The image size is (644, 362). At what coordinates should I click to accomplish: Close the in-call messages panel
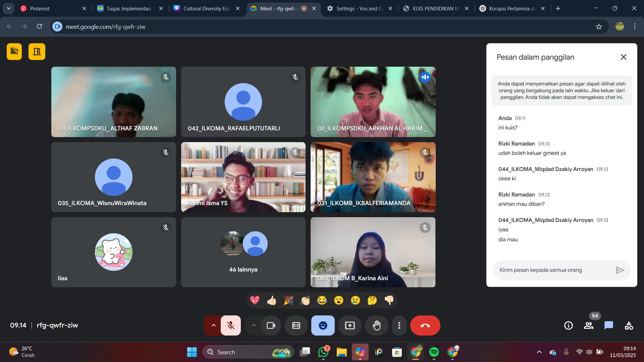click(x=624, y=57)
